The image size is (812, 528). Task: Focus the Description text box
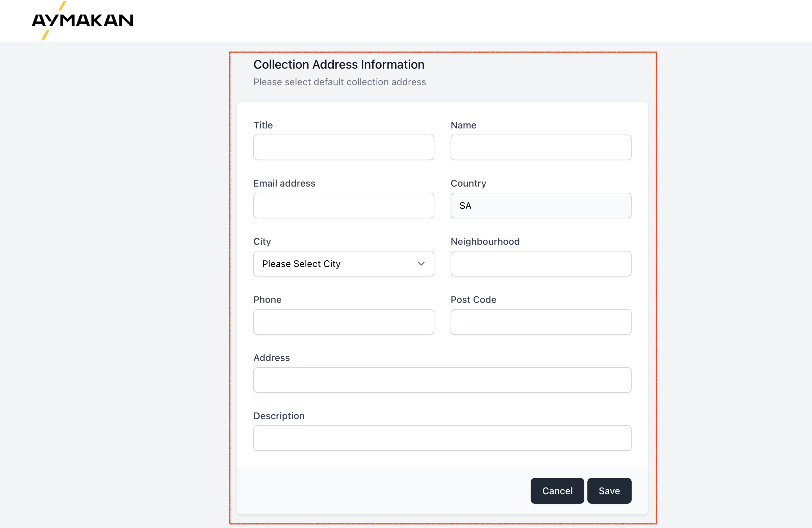[x=442, y=437]
